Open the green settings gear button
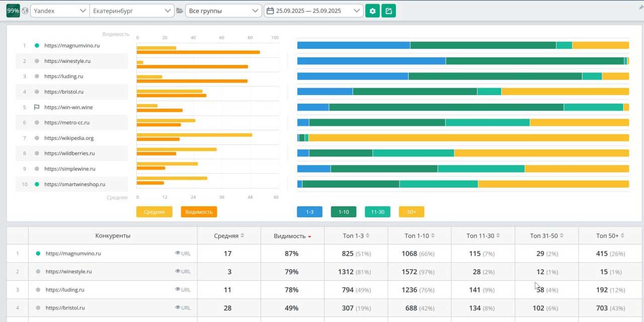The height and width of the screenshot is (322, 644). click(x=372, y=11)
